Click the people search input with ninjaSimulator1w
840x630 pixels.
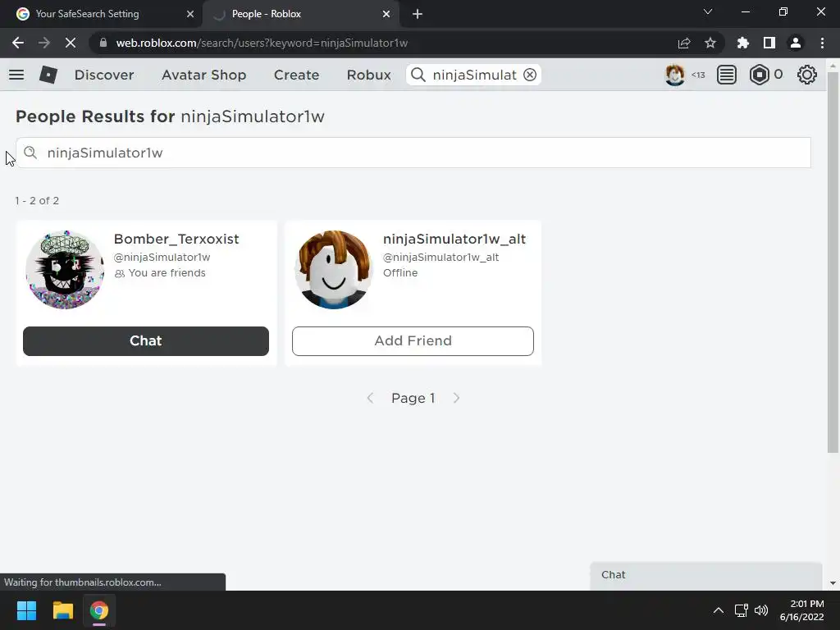point(413,153)
